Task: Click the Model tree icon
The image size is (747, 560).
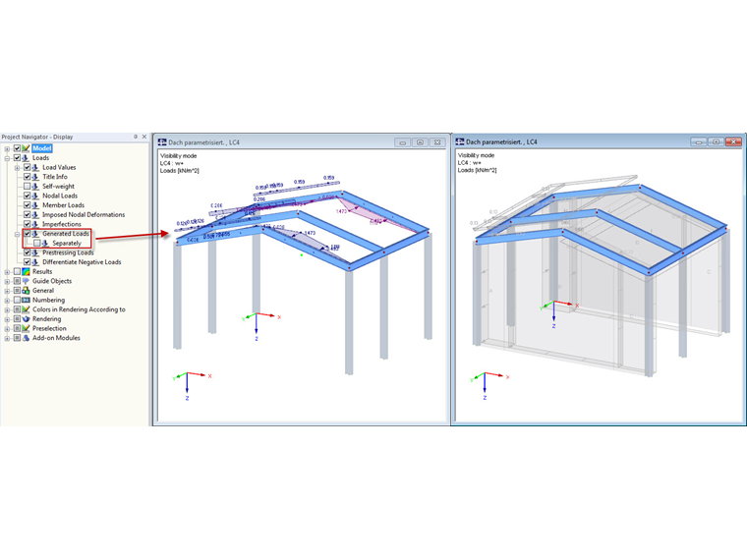Action: 27,148
